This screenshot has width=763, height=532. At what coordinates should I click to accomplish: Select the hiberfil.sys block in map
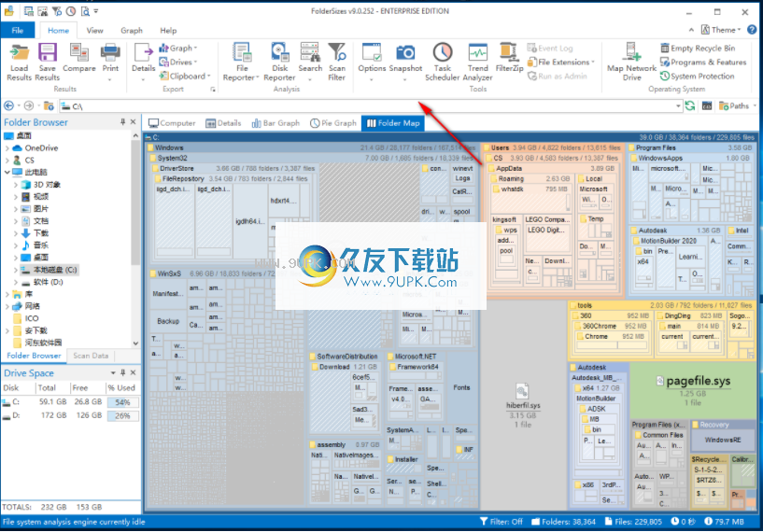(523, 405)
